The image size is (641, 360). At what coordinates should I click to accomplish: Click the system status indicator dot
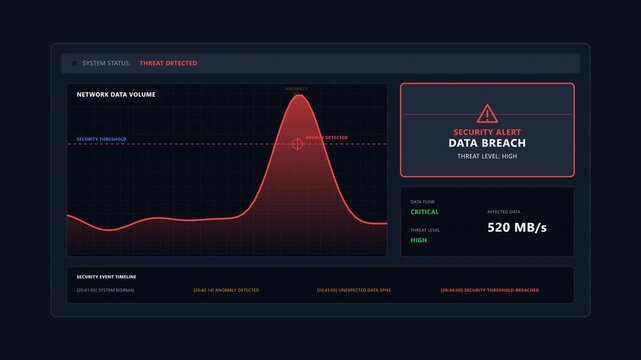pos(74,63)
